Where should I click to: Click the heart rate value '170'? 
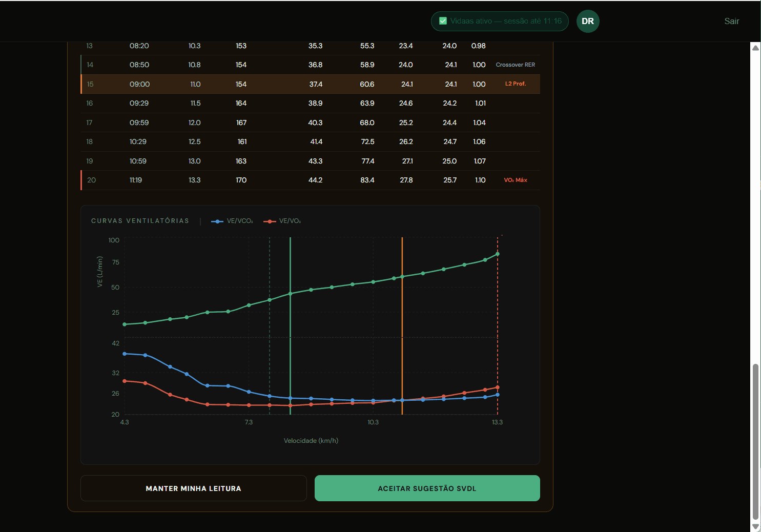point(241,180)
